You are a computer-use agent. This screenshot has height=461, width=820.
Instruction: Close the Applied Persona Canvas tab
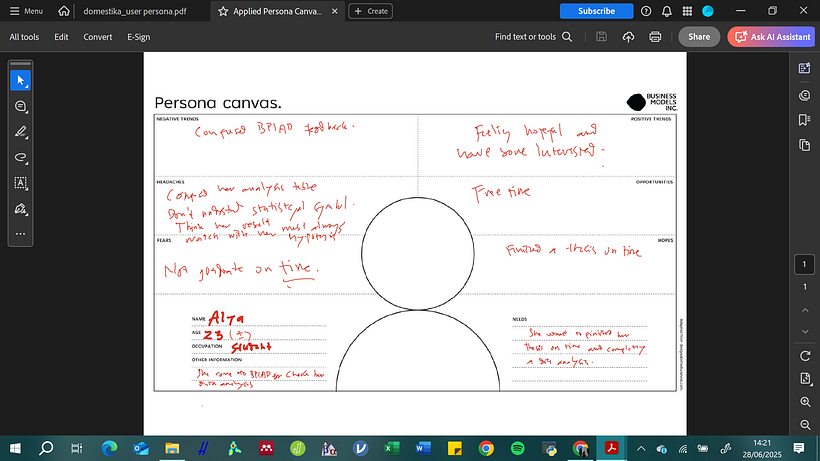click(335, 11)
